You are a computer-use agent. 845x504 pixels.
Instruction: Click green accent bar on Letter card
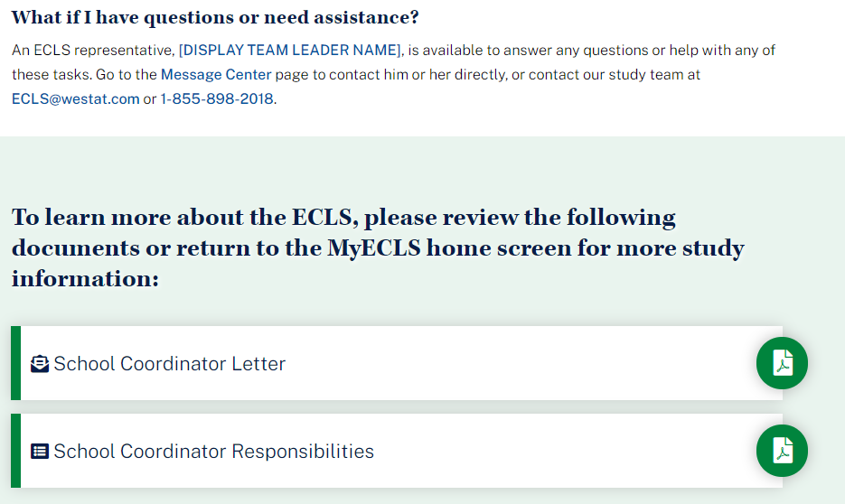coord(15,363)
